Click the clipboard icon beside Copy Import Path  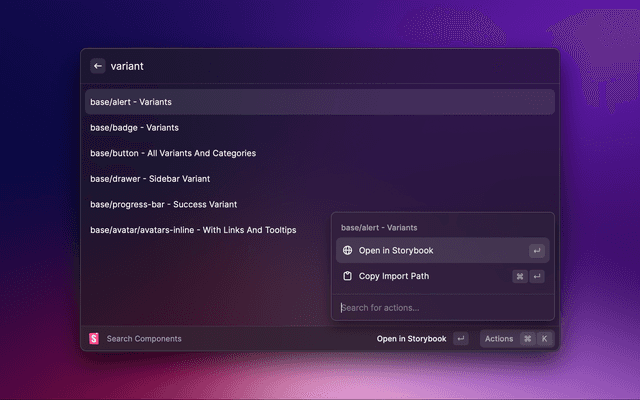coord(347,276)
